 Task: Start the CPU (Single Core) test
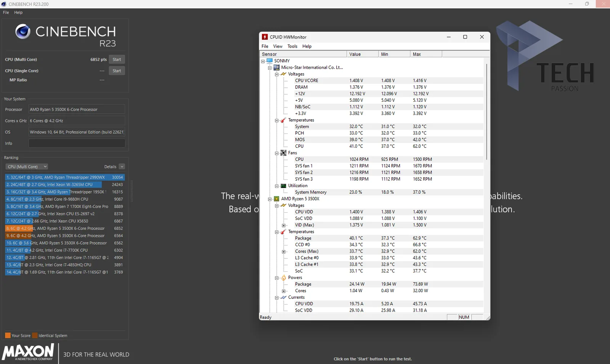click(117, 71)
